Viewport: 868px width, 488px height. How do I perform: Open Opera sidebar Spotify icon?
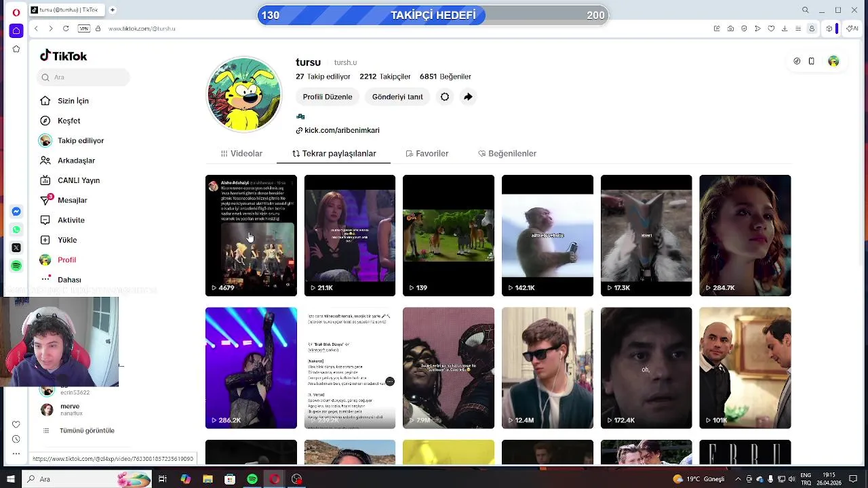16,266
